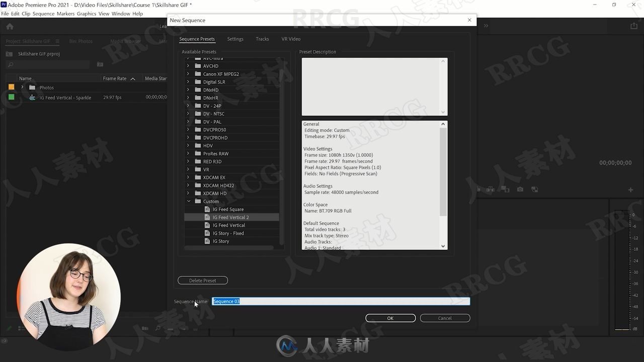Close the New Sequence dialog
The width and height of the screenshot is (644, 362).
[x=469, y=20]
